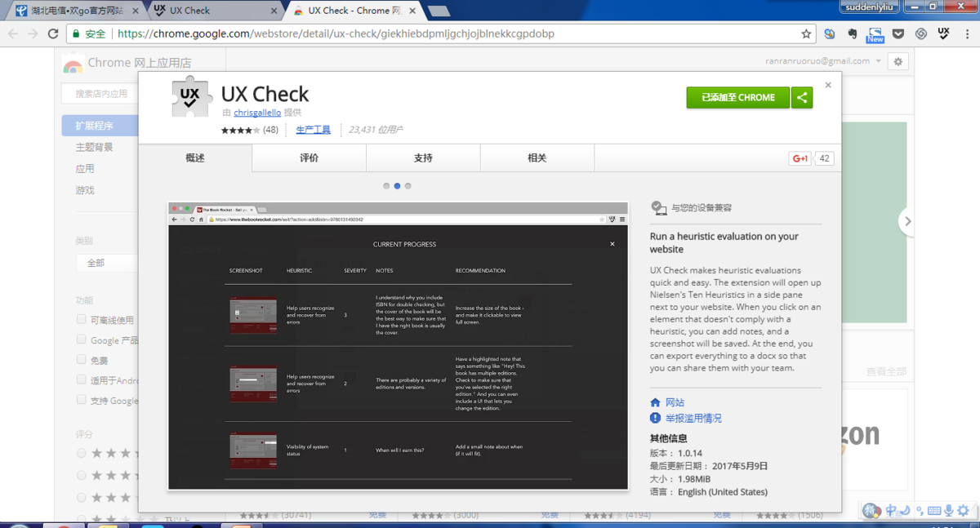Close the UX Check detail dialog
980x528 pixels.
pos(828,85)
